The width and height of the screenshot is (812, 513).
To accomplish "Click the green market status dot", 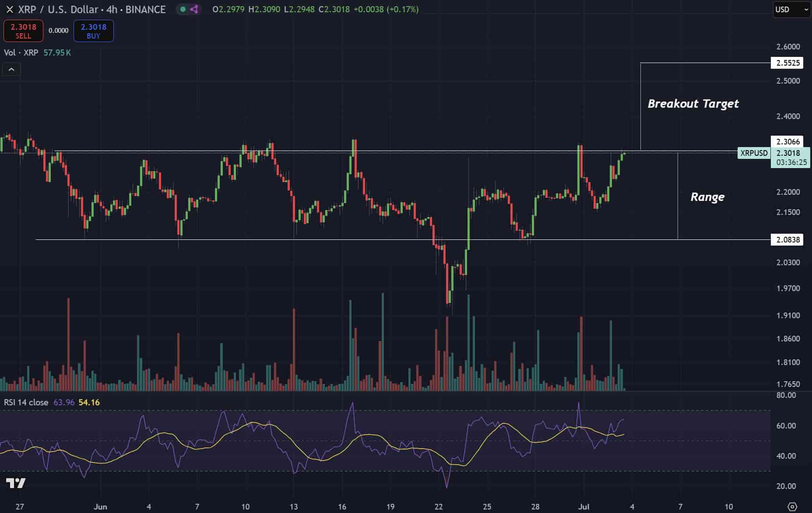I will click(x=183, y=9).
